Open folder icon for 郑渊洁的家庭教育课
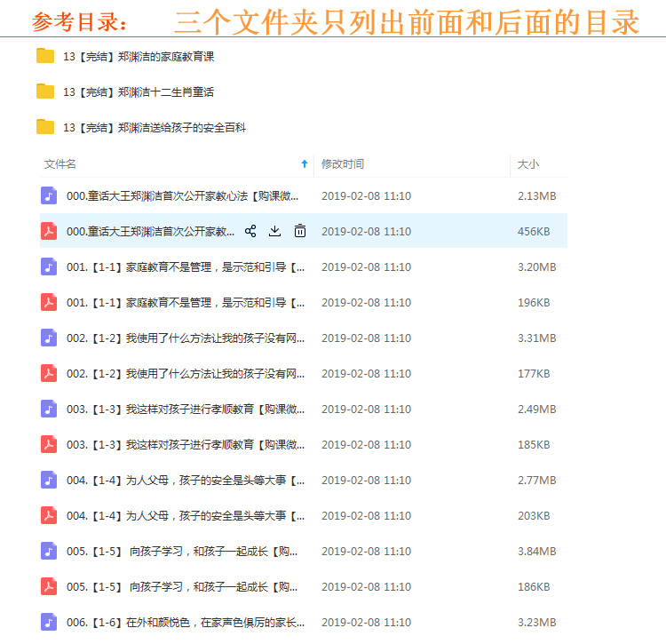The width and height of the screenshot is (666, 644). pyautogui.click(x=45, y=56)
